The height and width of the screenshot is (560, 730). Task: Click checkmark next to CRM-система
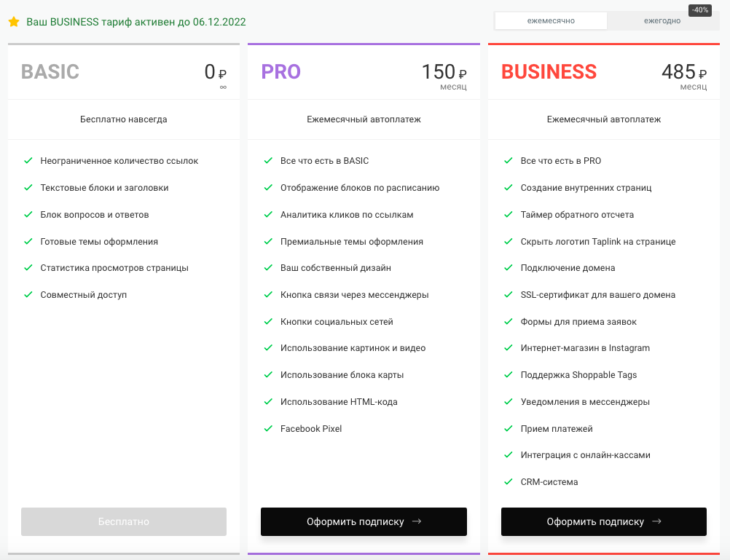tap(509, 481)
